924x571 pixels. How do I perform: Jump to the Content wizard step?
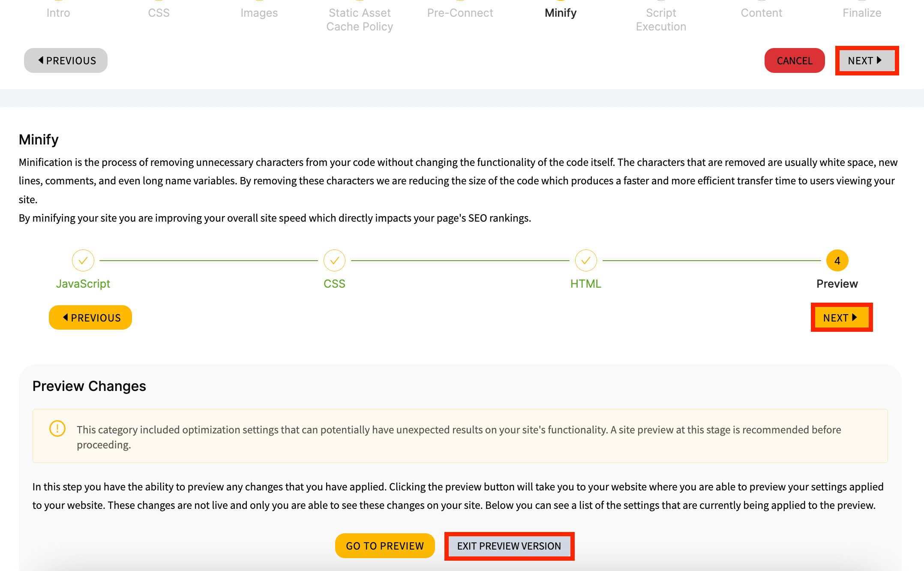tap(761, 13)
